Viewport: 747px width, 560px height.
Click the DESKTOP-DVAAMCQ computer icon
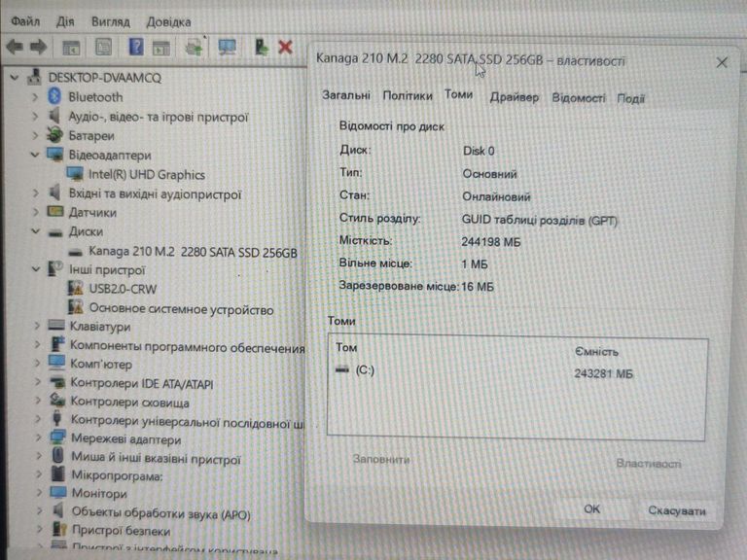(34, 77)
